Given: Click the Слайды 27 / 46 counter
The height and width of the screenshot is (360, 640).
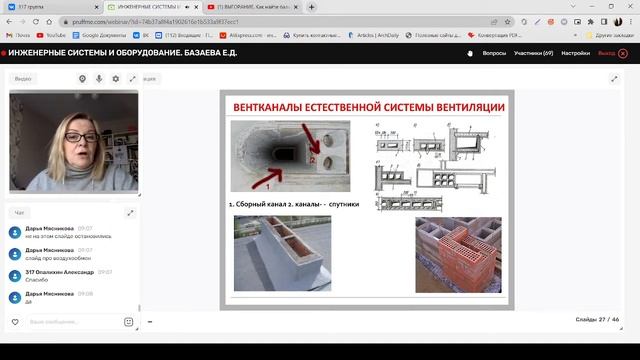Looking at the screenshot, I should pos(597,319).
